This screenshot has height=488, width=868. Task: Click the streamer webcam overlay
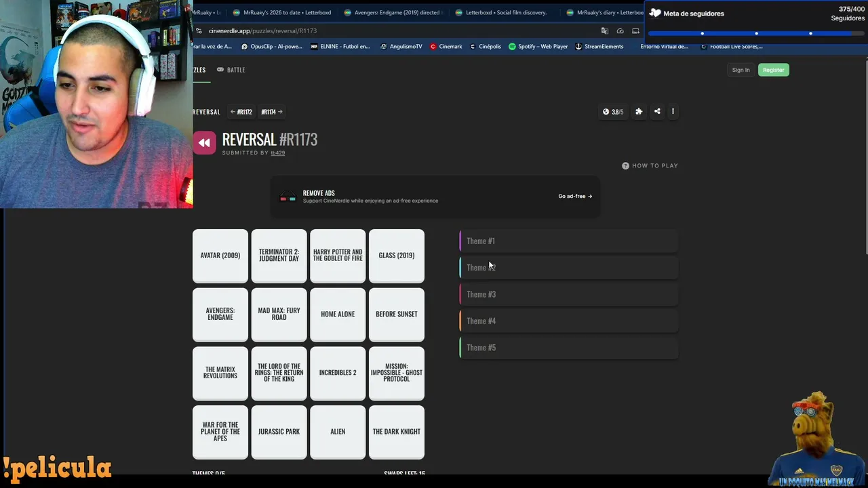pyautogui.click(x=96, y=104)
